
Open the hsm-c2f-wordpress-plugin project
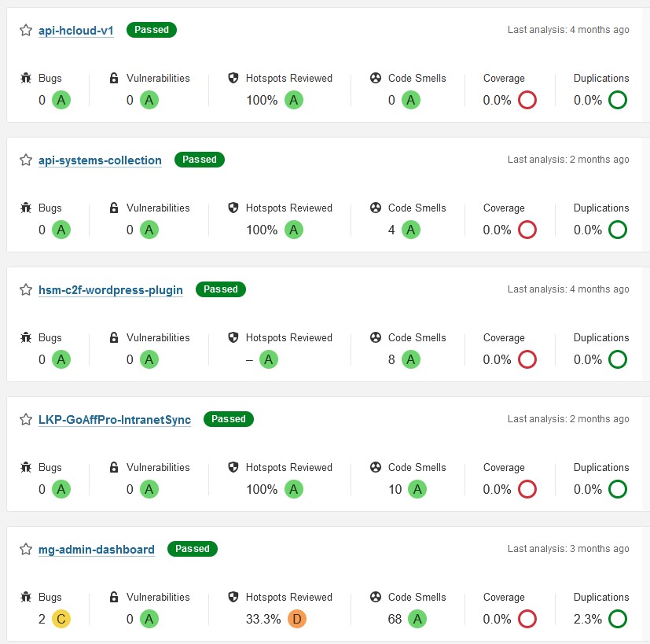pos(111,290)
